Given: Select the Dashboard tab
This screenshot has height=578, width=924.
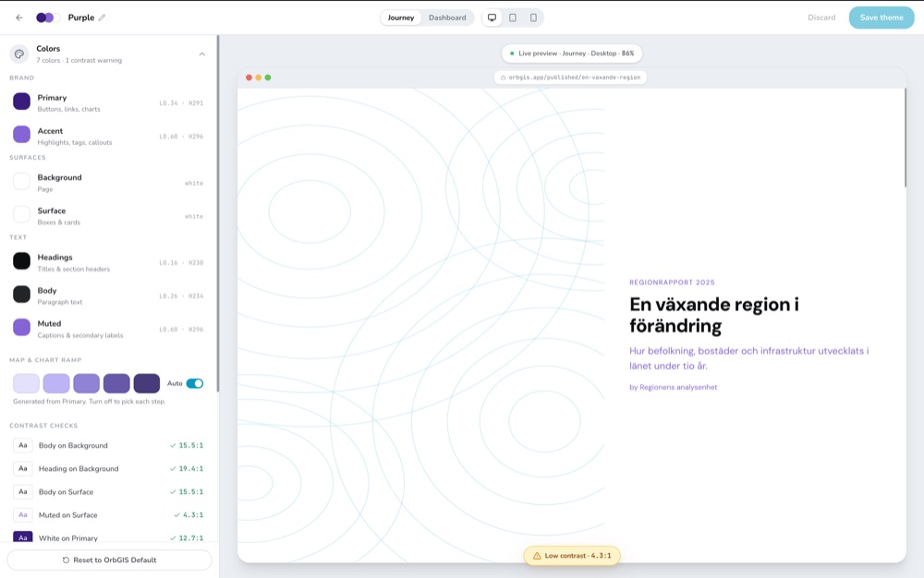Looking at the screenshot, I should 447,18.
